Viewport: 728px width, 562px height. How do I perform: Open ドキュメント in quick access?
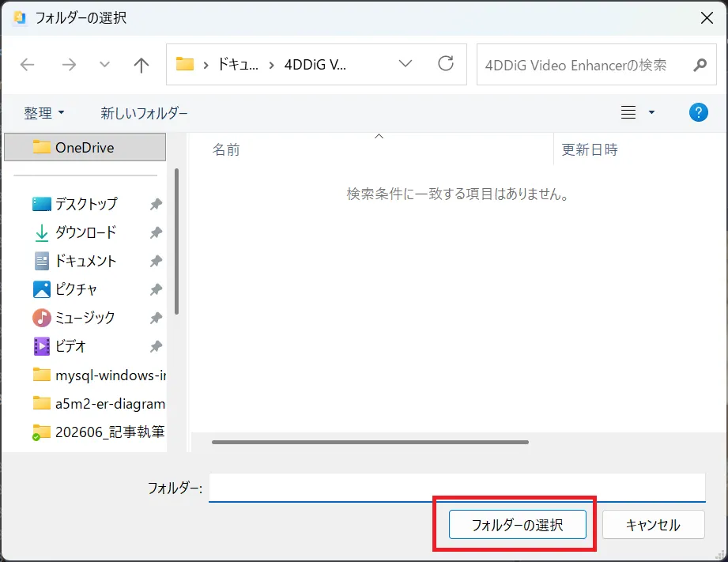click(x=86, y=261)
